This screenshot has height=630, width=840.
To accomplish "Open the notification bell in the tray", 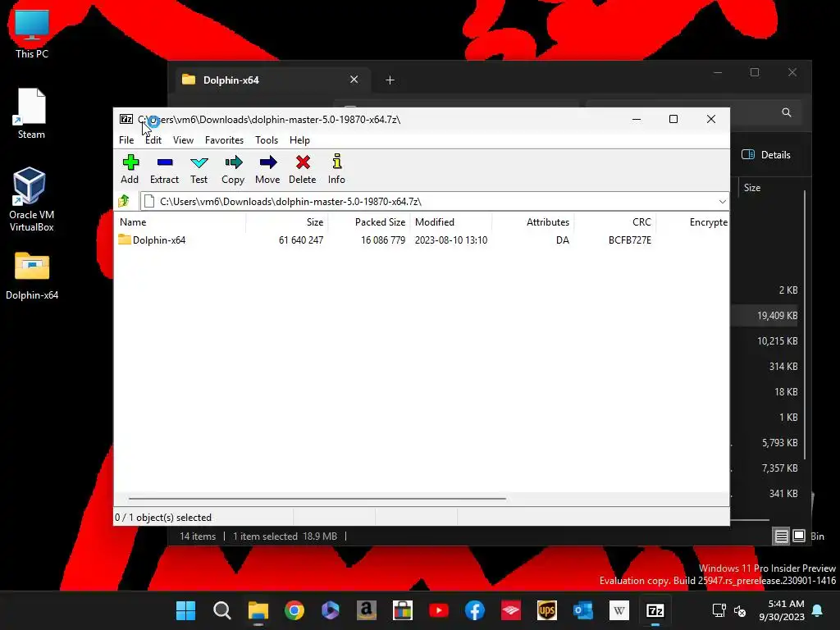I will 818,610.
